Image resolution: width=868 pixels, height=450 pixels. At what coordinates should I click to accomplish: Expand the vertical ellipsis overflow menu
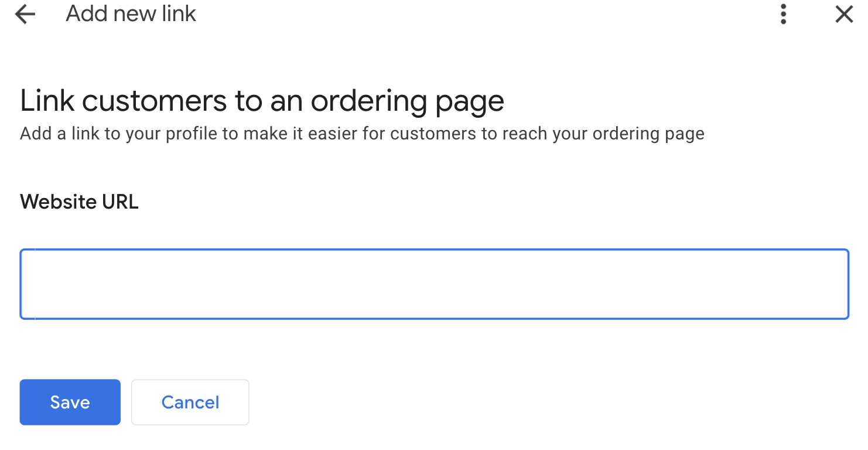(783, 14)
